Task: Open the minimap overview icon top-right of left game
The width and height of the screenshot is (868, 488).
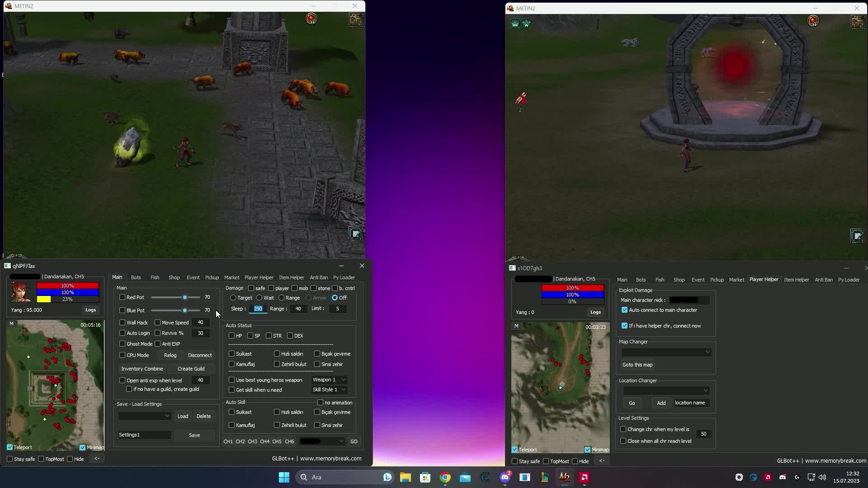Action: point(356,20)
